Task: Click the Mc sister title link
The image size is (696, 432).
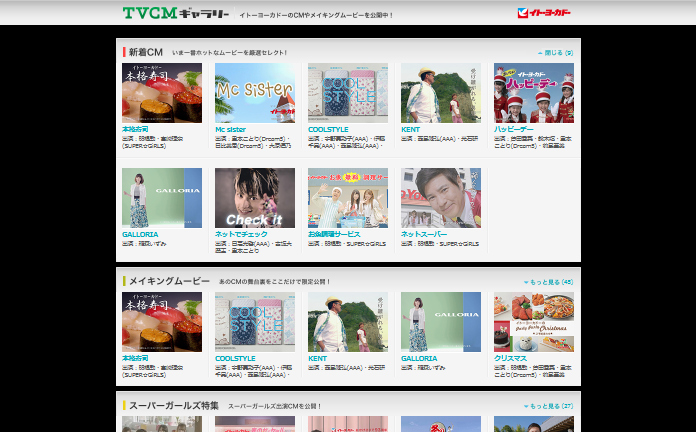Action: [230, 129]
